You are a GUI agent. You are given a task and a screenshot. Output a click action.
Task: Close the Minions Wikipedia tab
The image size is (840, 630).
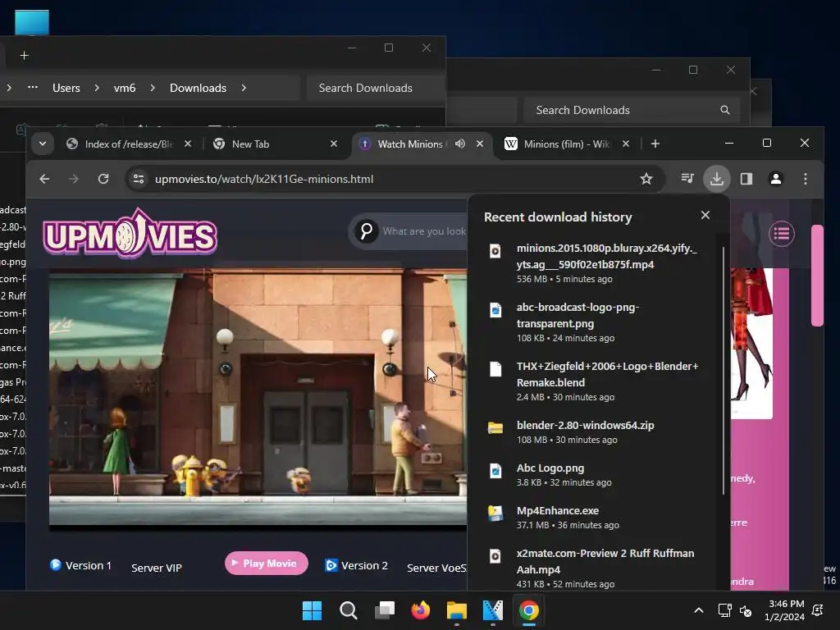coord(626,144)
